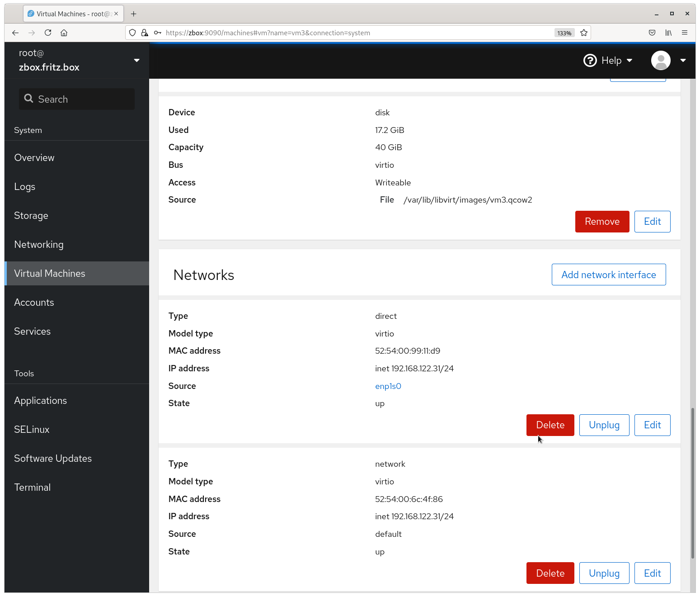700x597 pixels.
Task: Minimize the browser window
Action: (x=656, y=14)
